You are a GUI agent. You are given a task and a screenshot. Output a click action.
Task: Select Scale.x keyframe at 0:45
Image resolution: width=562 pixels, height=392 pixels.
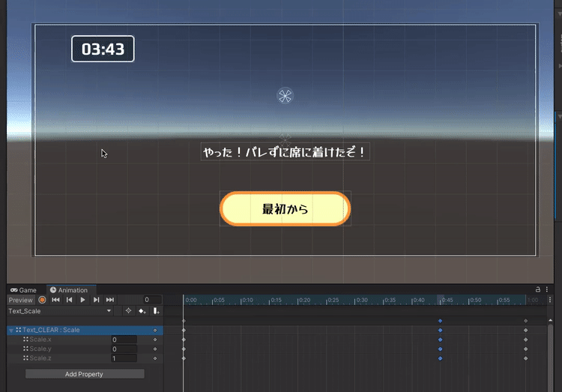(440, 340)
